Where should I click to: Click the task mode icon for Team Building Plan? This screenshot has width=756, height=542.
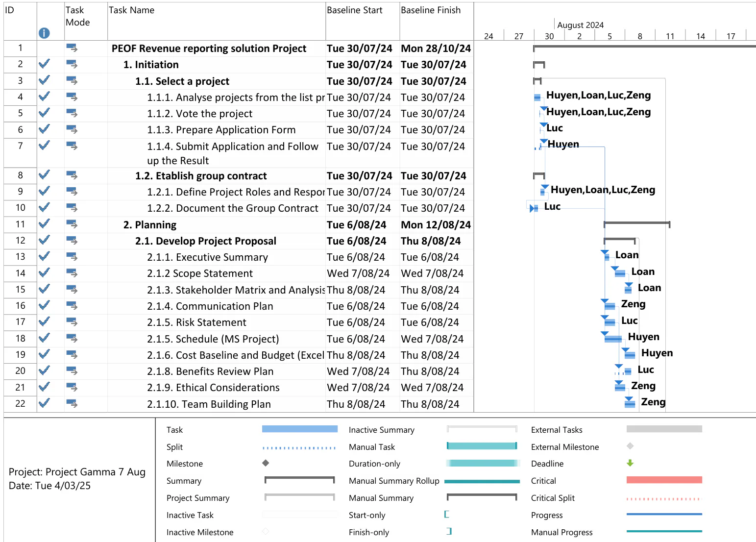pyautogui.click(x=72, y=403)
